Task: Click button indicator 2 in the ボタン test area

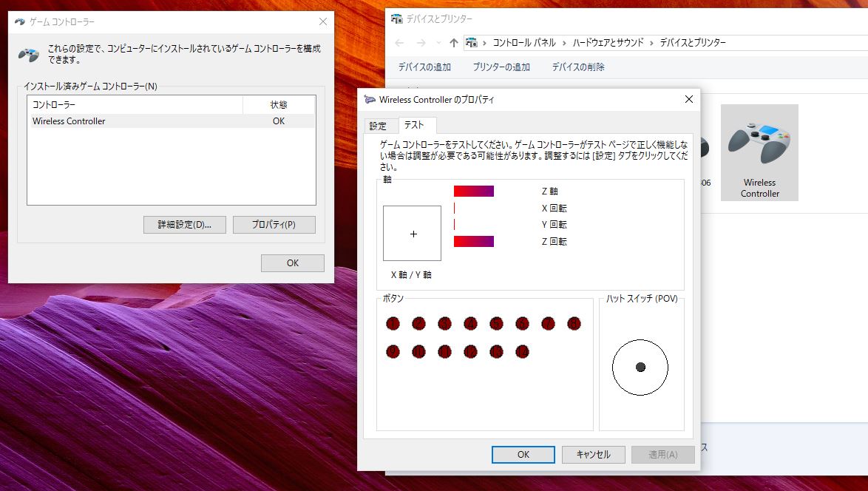Action: pyautogui.click(x=419, y=324)
